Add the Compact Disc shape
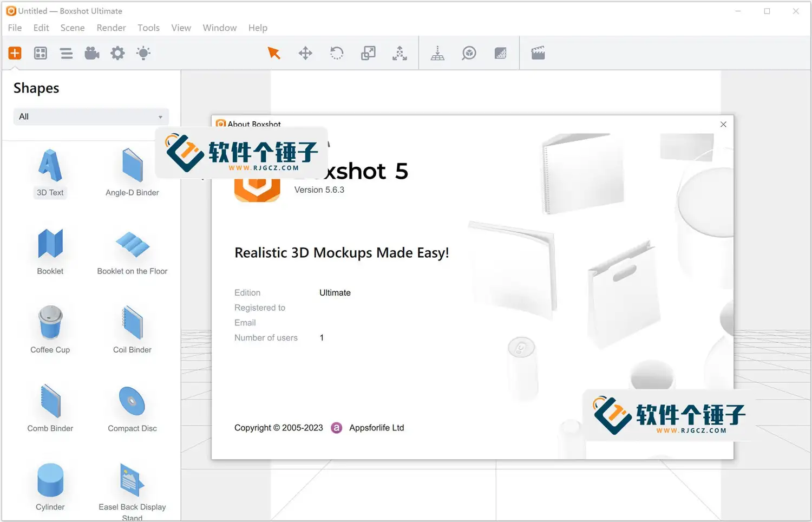This screenshot has width=812, height=522. coord(132,409)
